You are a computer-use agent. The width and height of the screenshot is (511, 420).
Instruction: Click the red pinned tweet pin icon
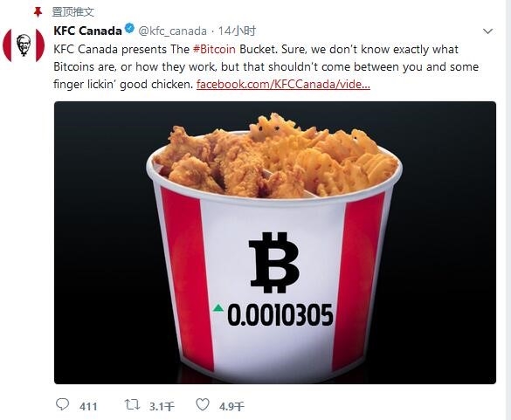(38, 12)
